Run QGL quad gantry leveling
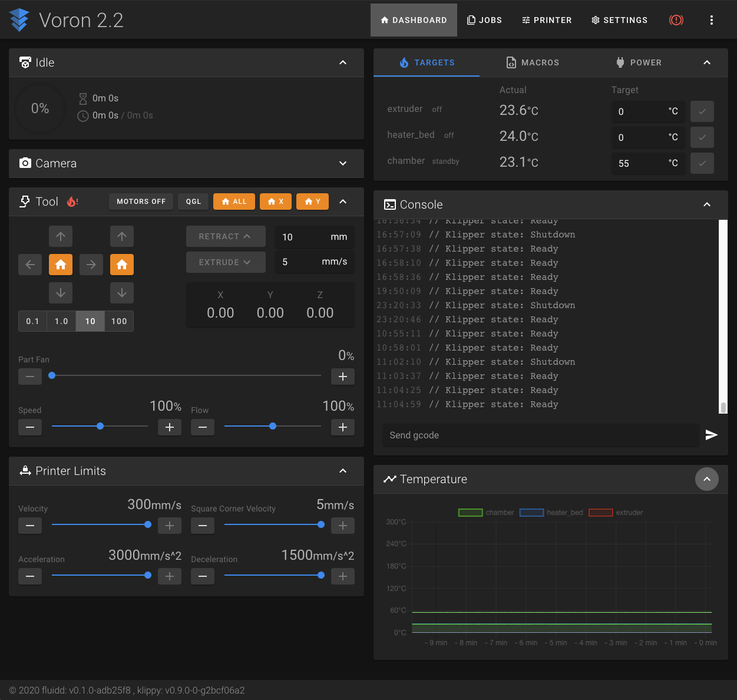This screenshot has height=700, width=737. click(x=193, y=201)
